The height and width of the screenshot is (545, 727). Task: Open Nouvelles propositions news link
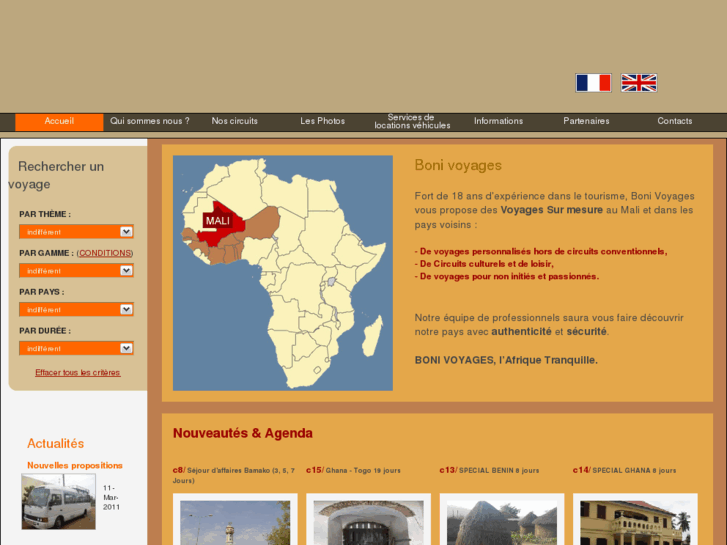click(75, 465)
